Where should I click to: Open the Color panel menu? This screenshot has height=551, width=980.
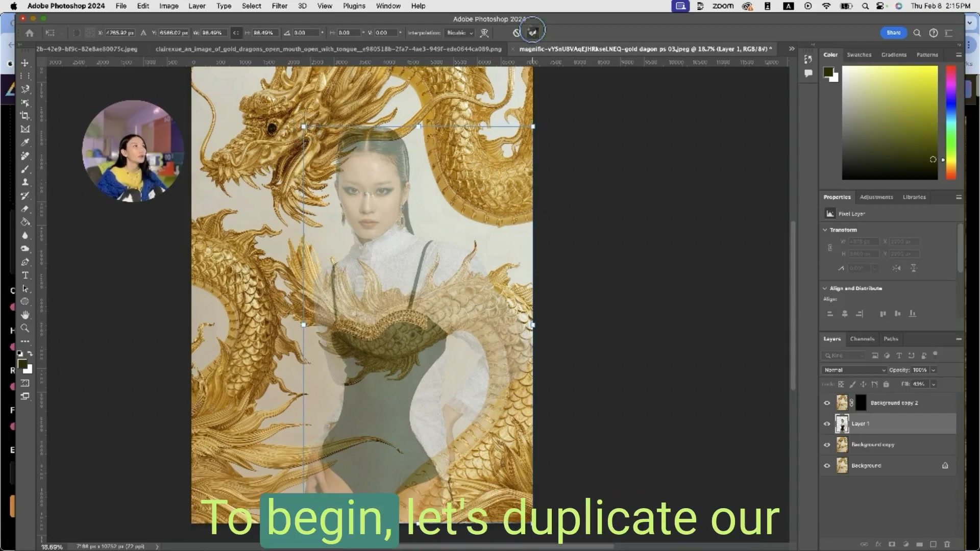pyautogui.click(x=959, y=55)
